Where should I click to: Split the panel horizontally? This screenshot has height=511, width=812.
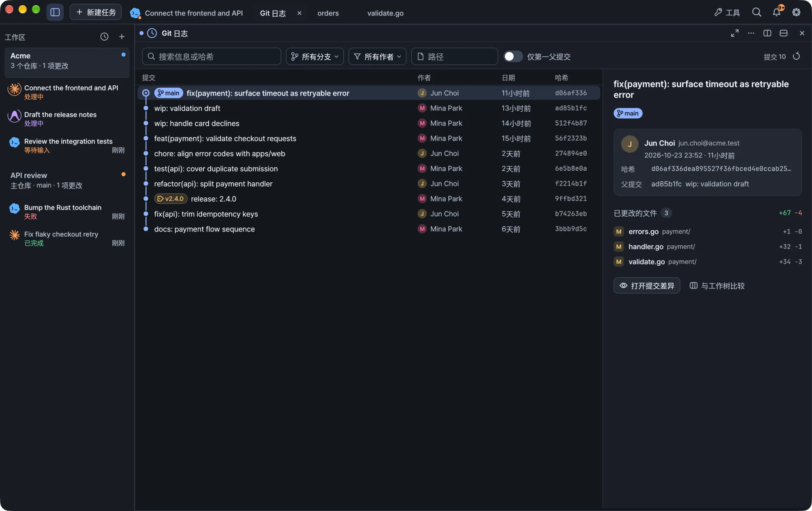[x=784, y=33]
